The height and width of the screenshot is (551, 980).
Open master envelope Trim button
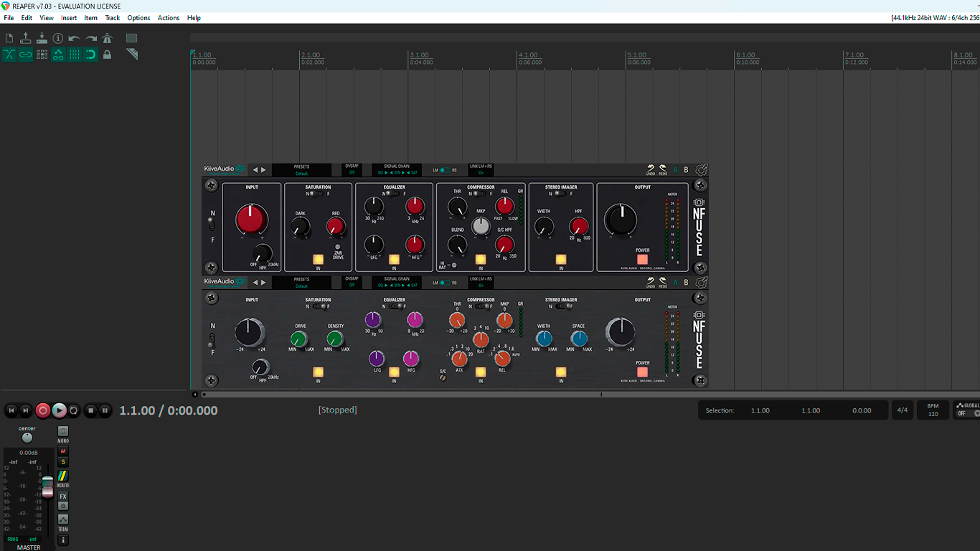point(63,519)
